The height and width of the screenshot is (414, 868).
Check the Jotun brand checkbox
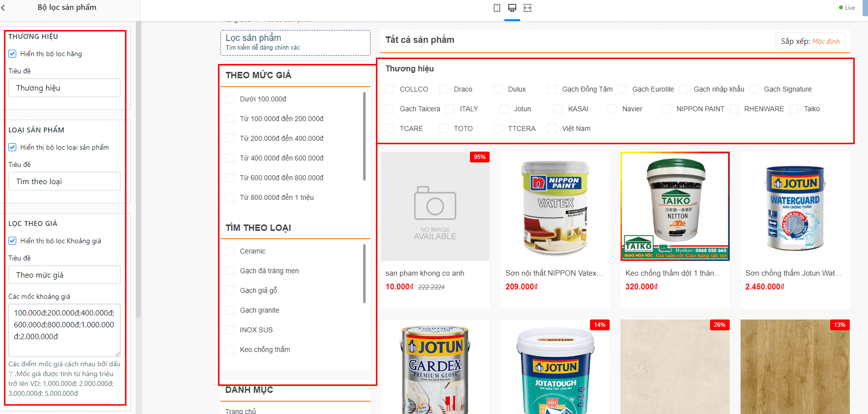[x=504, y=109]
